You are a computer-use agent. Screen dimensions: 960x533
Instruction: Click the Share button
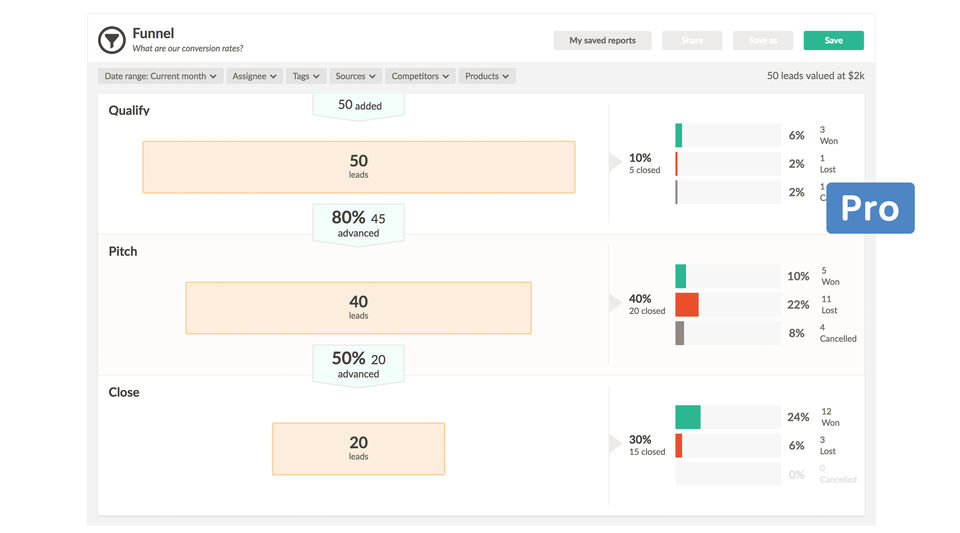tap(692, 41)
